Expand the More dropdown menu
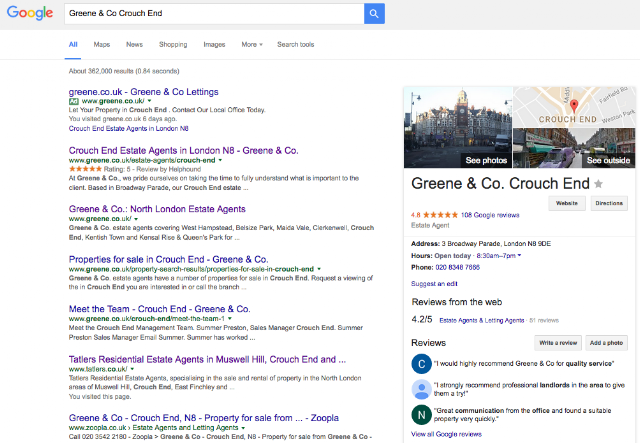Viewport: 640px width, 443px height. pyautogui.click(x=252, y=45)
